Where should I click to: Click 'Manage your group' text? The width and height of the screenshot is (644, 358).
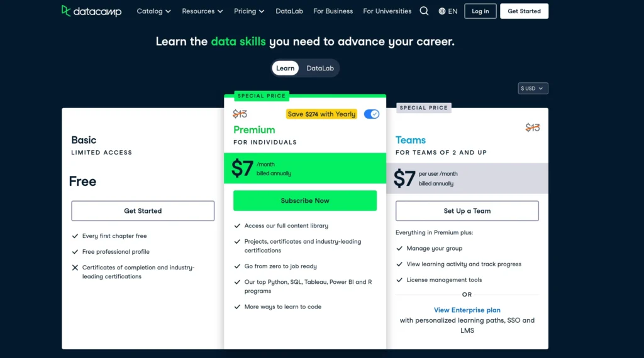[434, 248]
